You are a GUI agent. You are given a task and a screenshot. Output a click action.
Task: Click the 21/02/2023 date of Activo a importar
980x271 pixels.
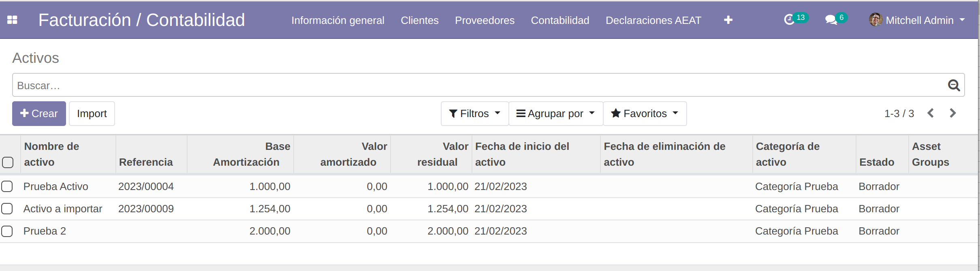point(501,209)
